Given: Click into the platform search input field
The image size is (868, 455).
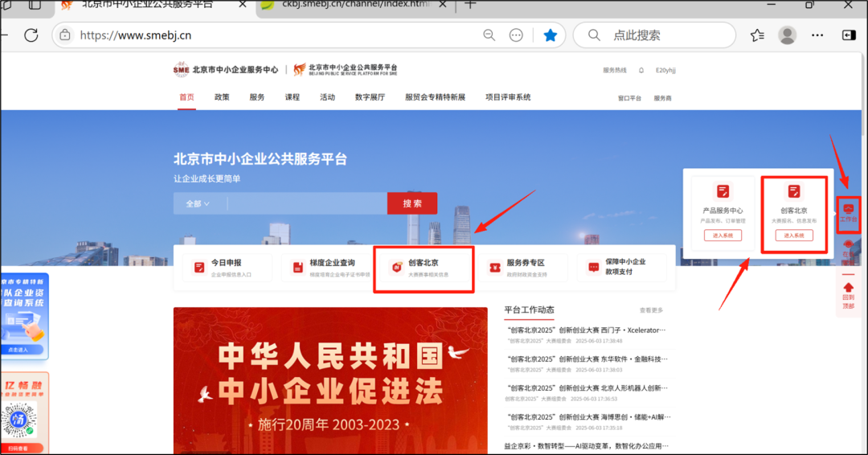Looking at the screenshot, I should tap(307, 203).
